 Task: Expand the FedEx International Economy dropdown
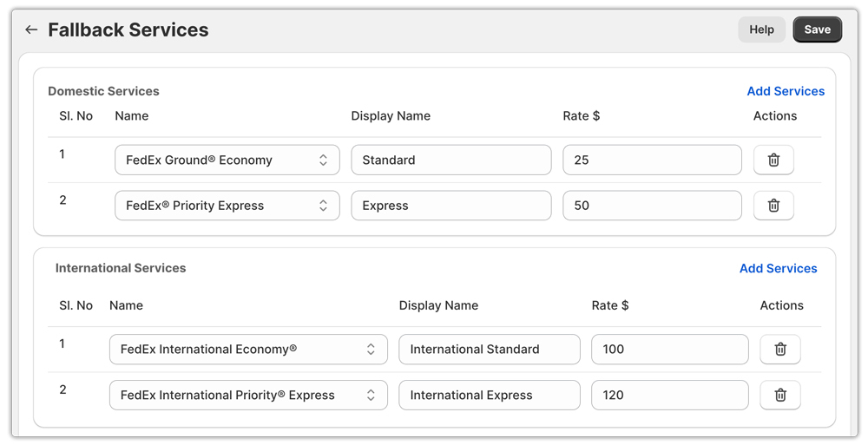(x=248, y=350)
